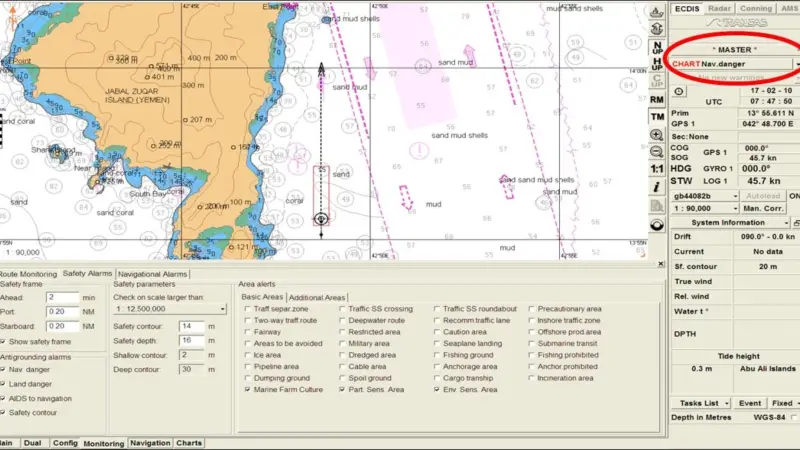Toggle Land danger alarm checkbox
This screenshot has width=800, height=450.
click(x=3, y=384)
